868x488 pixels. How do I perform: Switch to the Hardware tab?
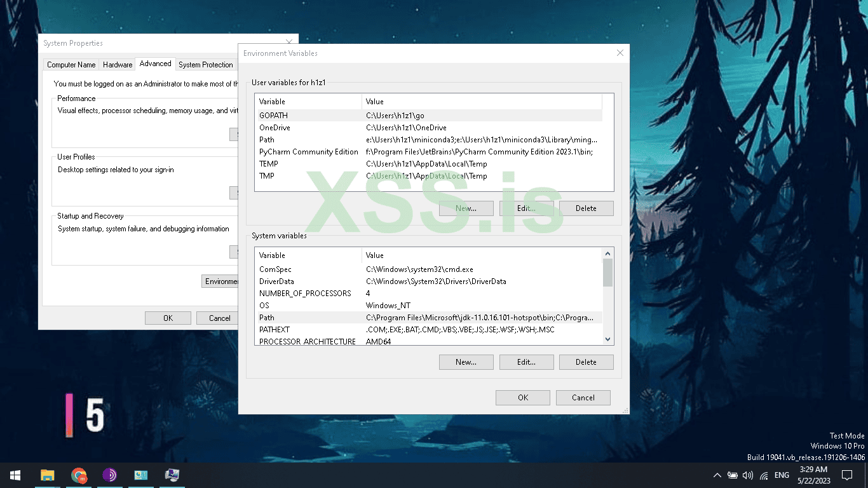tap(118, 65)
